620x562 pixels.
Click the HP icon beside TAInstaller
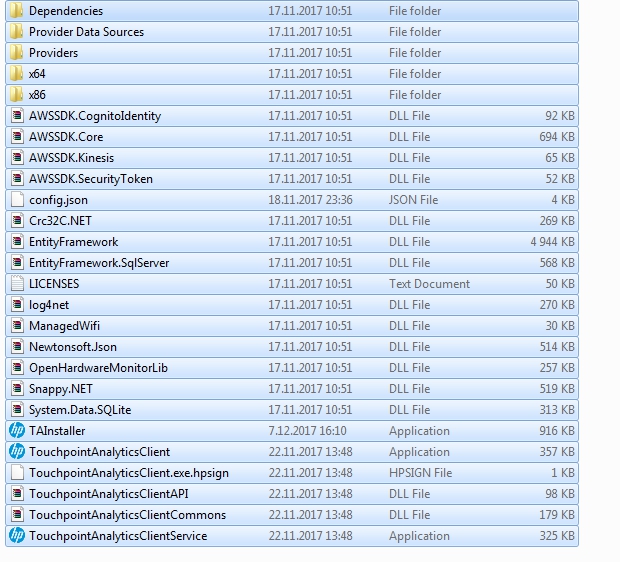coord(16,431)
